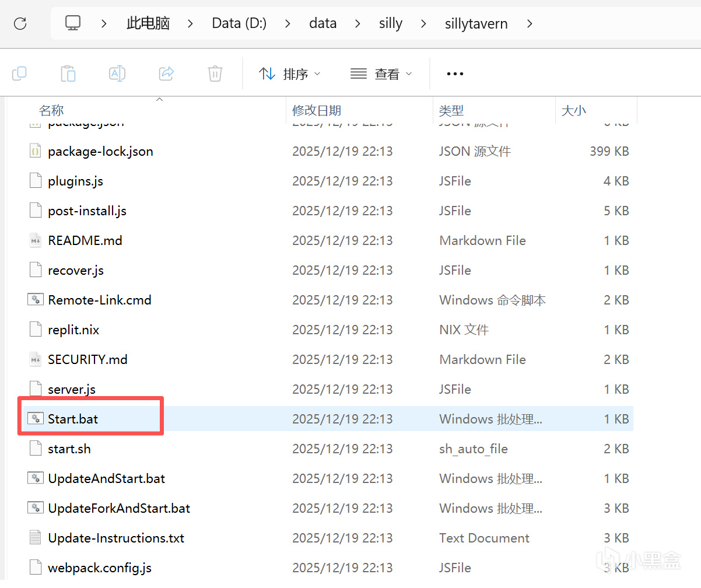Select the file name Start.bat

[x=73, y=419]
